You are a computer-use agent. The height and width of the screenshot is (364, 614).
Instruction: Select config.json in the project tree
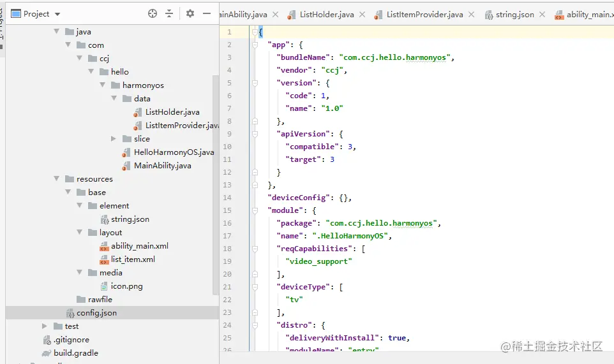tap(96, 313)
